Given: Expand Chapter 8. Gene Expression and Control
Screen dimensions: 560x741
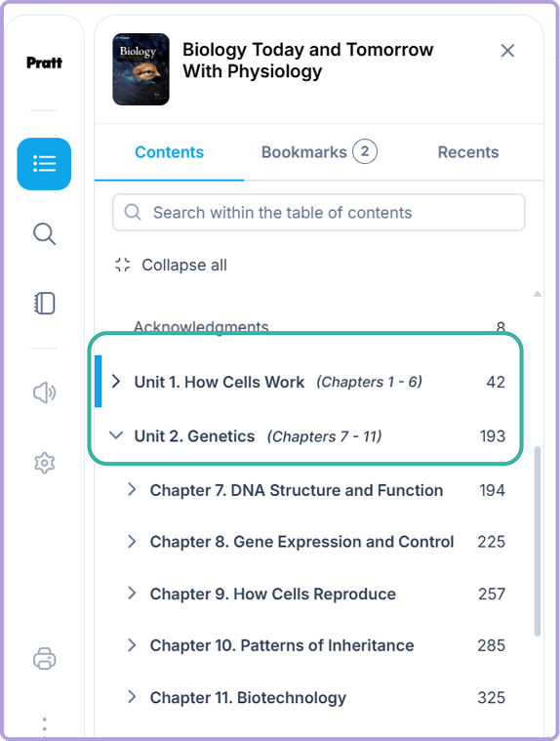Looking at the screenshot, I should 132,541.
